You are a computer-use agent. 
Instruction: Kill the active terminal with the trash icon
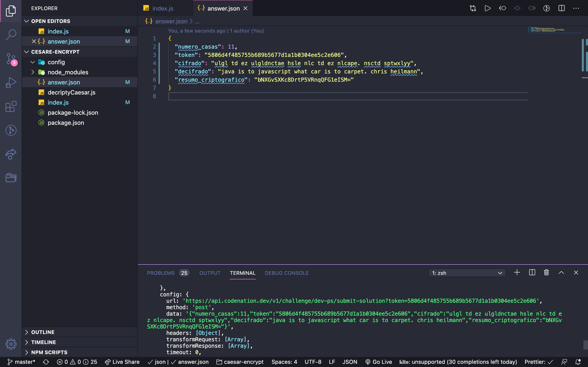[546, 272]
